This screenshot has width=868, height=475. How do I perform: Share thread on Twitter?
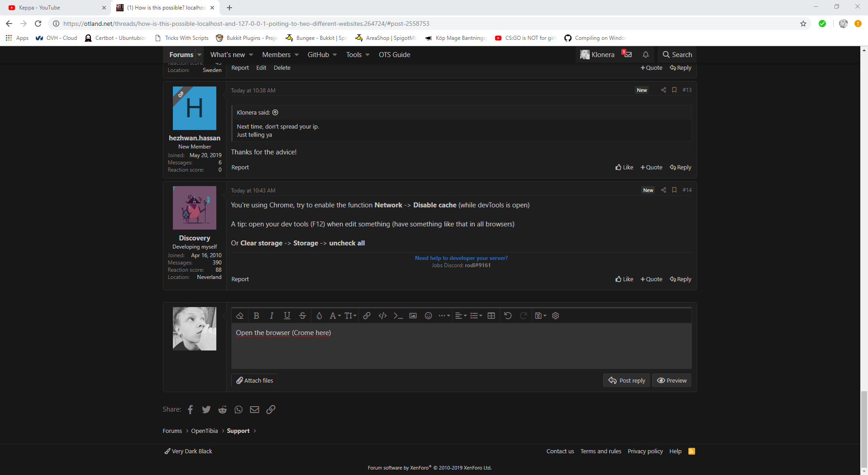pos(206,409)
